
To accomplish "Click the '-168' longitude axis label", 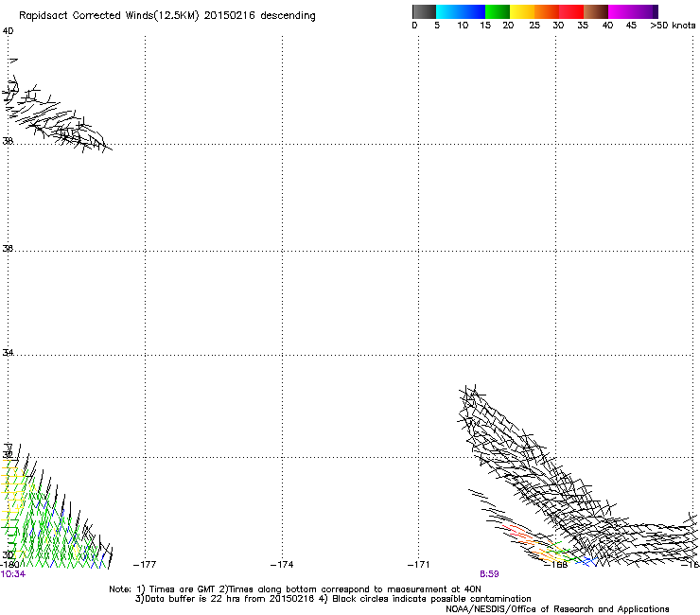I will 556,565.
